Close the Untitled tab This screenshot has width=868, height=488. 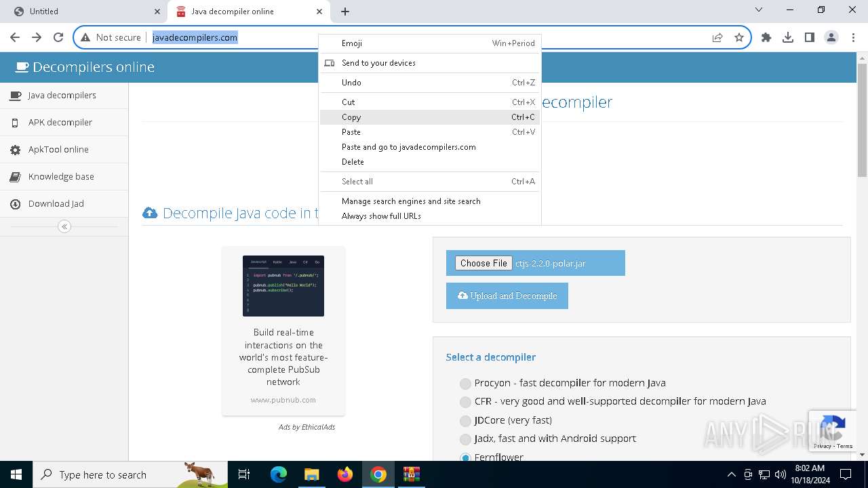[157, 12]
